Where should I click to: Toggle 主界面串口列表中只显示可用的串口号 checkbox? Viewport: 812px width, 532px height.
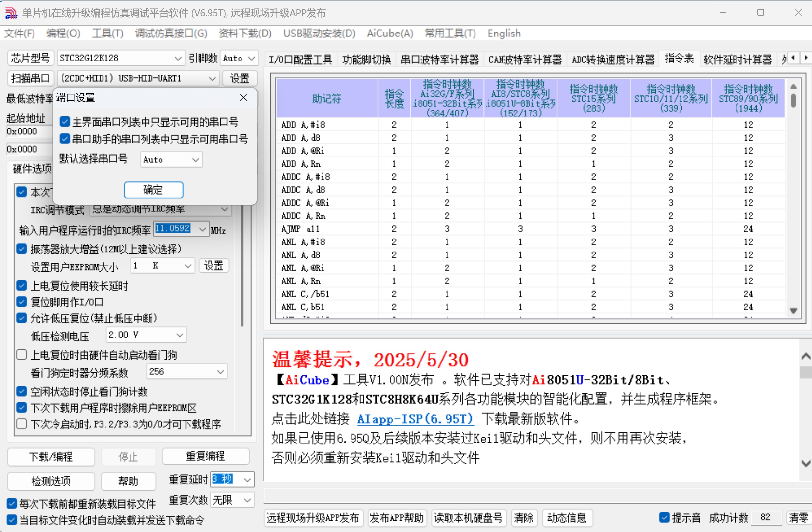coord(65,121)
